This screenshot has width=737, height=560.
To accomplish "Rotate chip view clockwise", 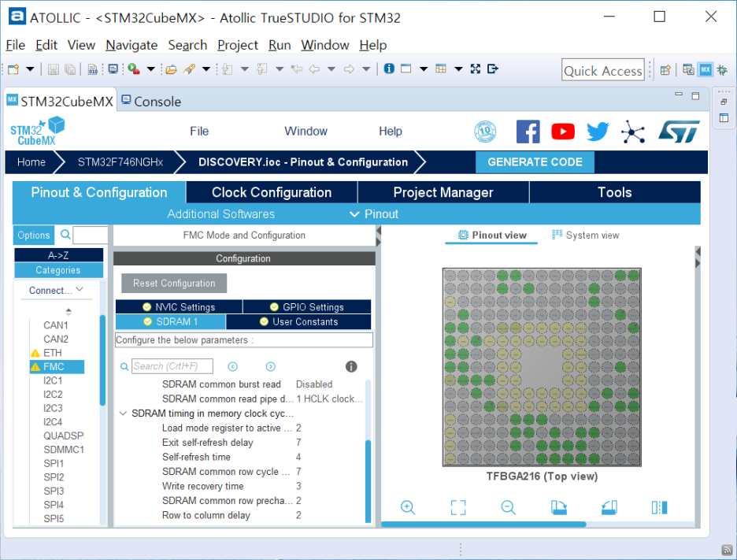I will pyautogui.click(x=558, y=507).
